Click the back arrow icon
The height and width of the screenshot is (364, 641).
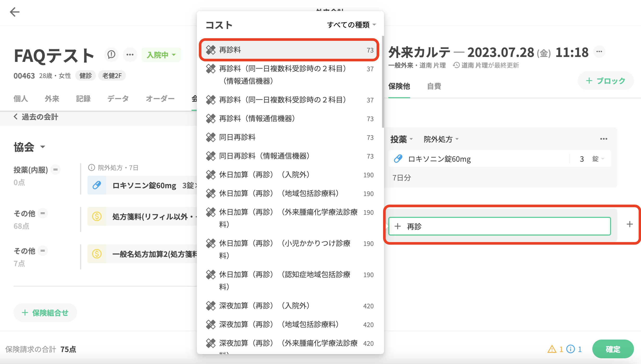pyautogui.click(x=15, y=12)
